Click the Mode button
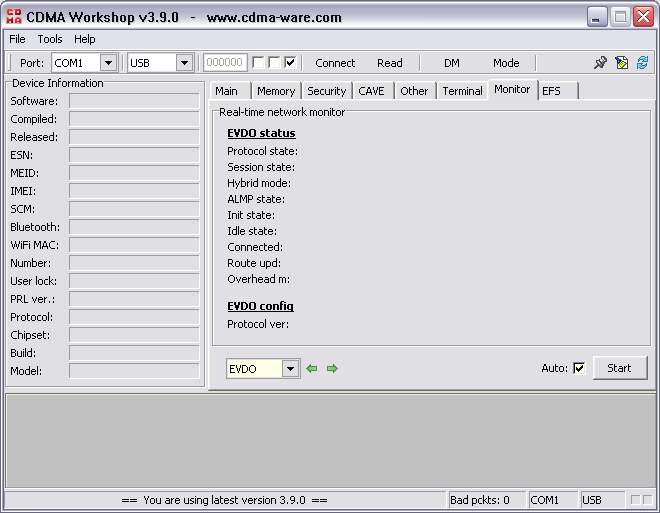 click(506, 63)
